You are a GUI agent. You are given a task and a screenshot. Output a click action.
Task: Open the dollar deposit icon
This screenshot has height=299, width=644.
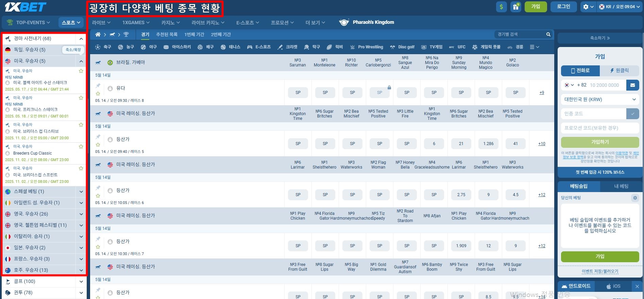[x=501, y=7]
